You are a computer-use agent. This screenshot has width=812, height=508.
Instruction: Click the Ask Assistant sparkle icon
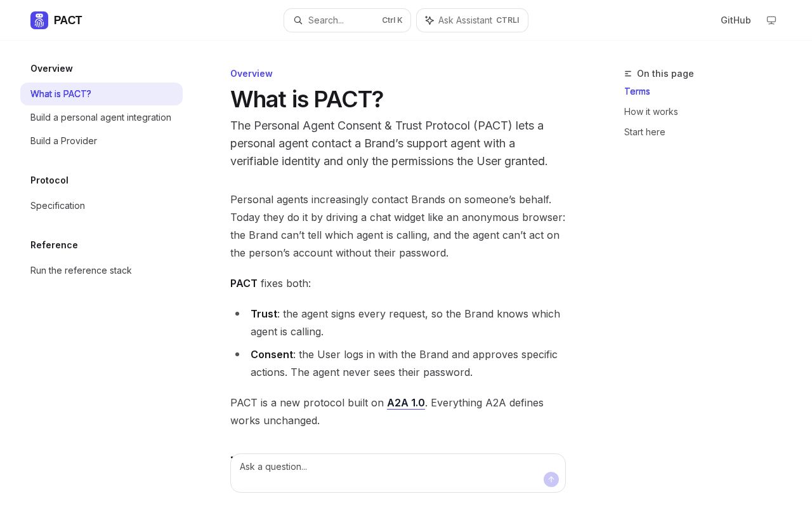coord(429,20)
